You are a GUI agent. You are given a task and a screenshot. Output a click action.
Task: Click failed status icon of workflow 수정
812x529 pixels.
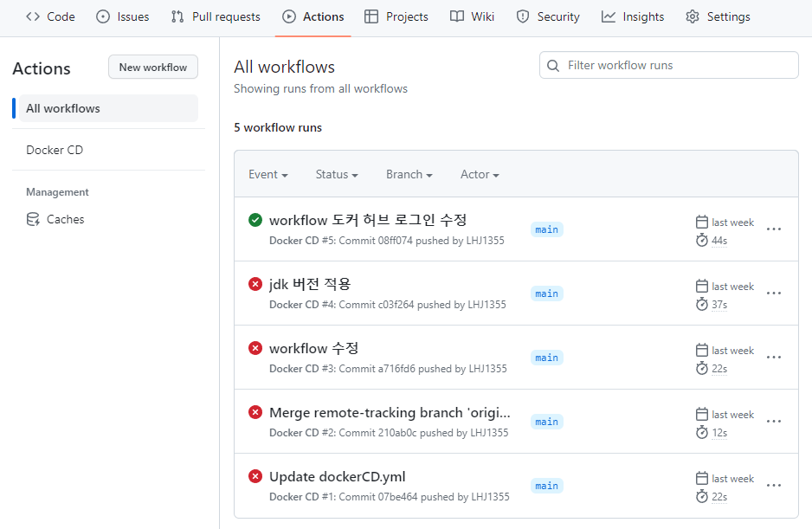pyautogui.click(x=255, y=348)
